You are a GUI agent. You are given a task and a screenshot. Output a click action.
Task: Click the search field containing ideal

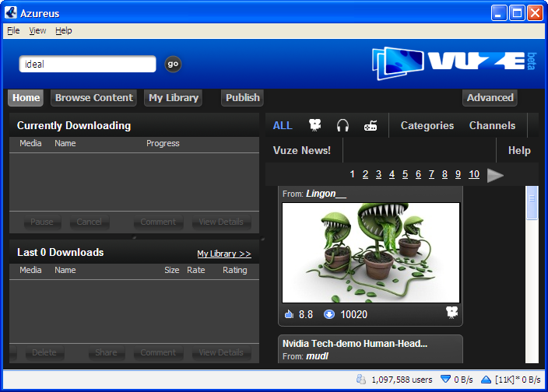87,64
